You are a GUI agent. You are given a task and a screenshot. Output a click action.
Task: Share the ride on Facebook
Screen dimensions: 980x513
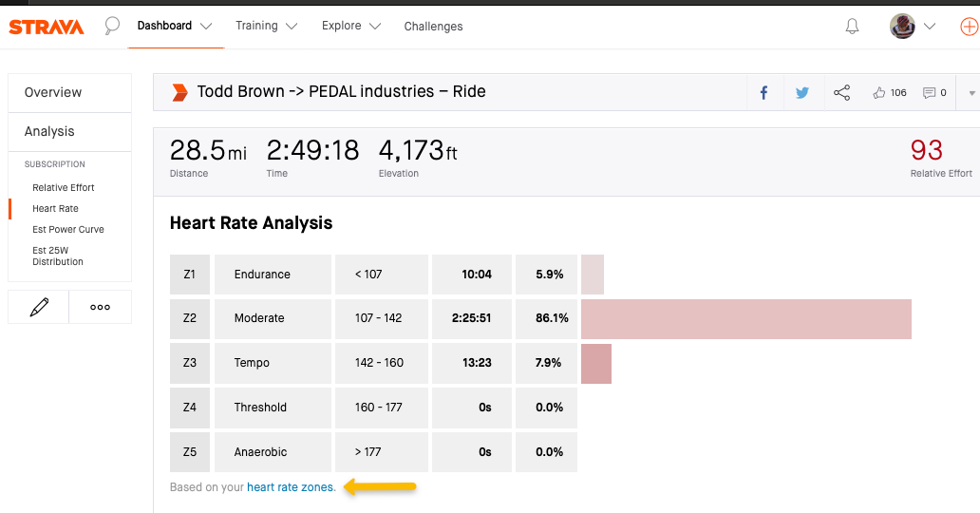point(763,93)
